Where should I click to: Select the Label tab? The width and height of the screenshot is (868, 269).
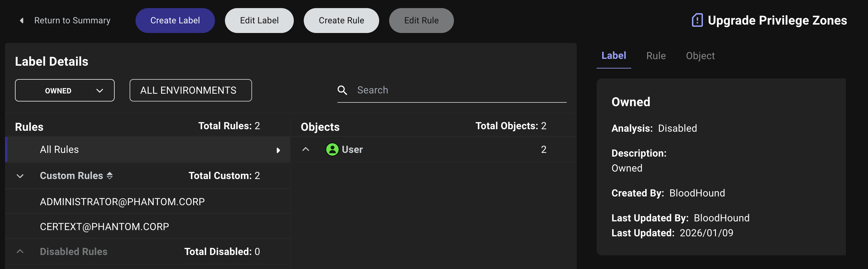coord(613,56)
